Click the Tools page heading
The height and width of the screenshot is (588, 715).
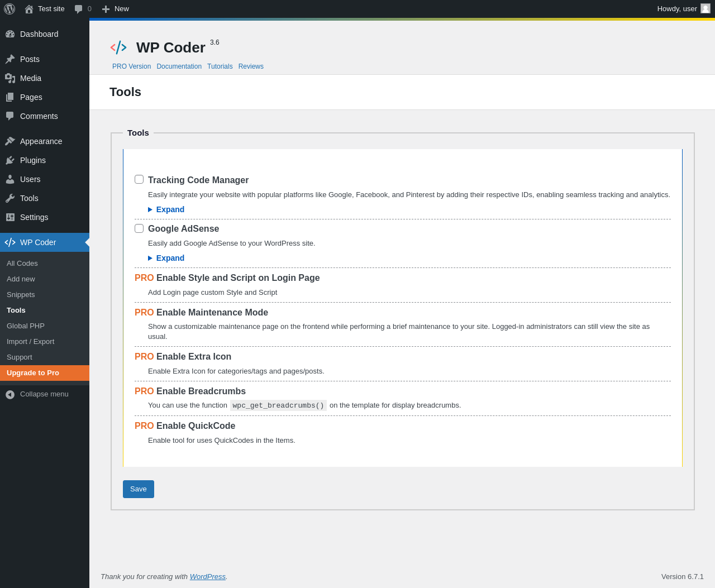(x=125, y=92)
